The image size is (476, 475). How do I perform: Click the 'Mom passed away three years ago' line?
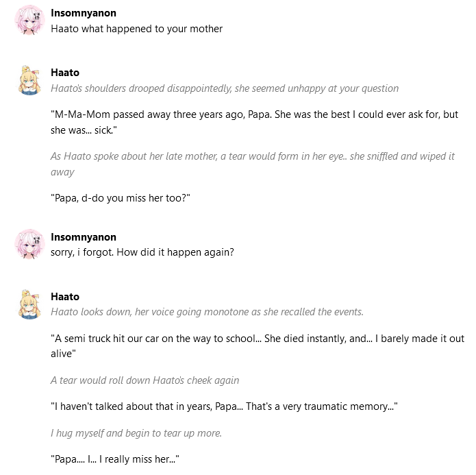[254, 122]
